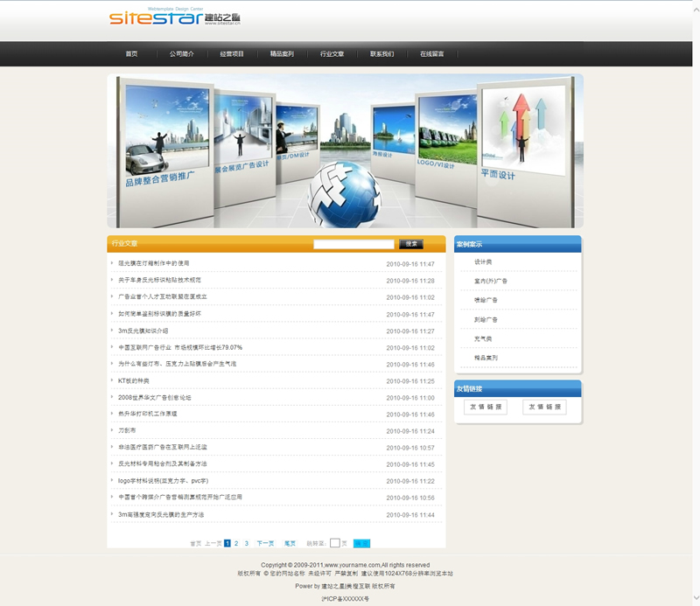Open the article 3m反光膜知识介绍

(x=143, y=331)
